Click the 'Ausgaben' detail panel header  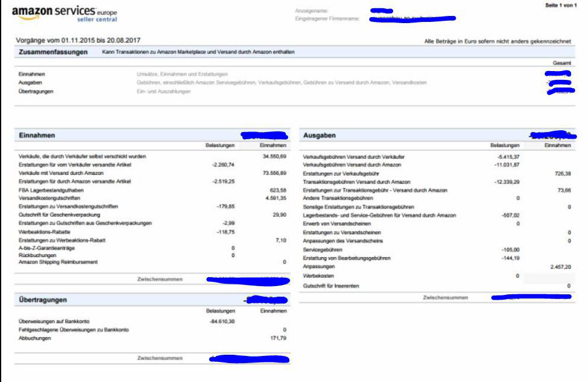click(x=319, y=136)
